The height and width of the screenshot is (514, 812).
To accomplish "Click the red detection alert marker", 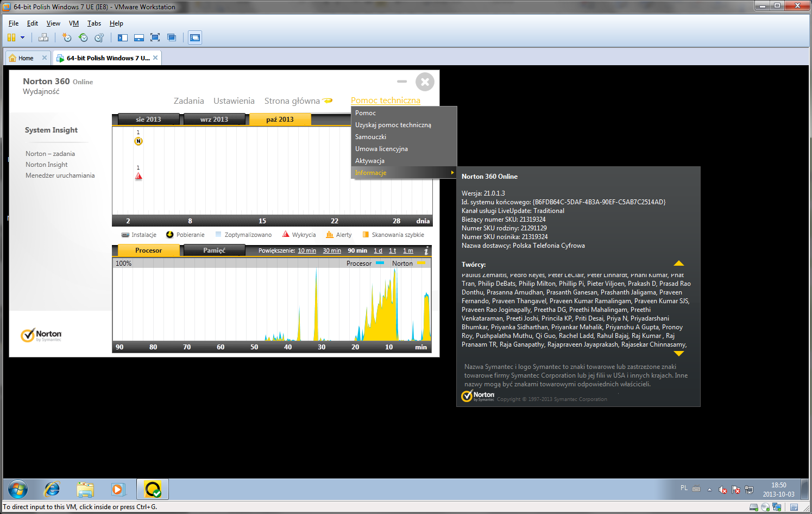I will 139,176.
